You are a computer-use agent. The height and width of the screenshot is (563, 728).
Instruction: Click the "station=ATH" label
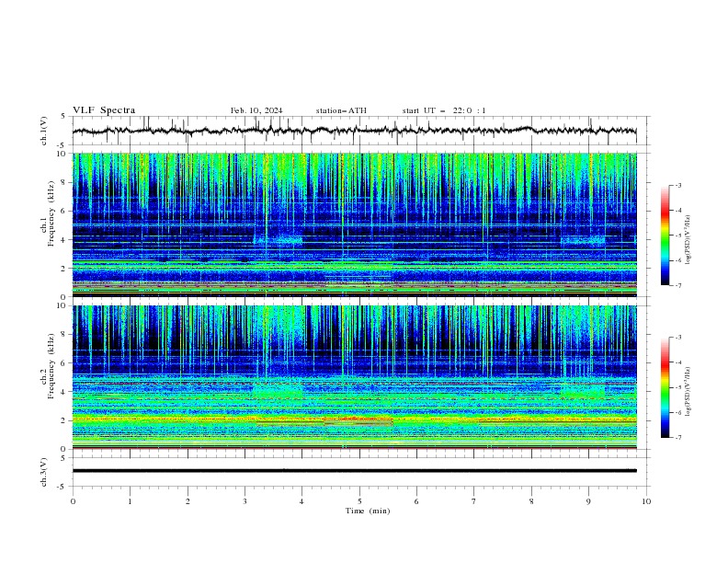tap(341, 110)
